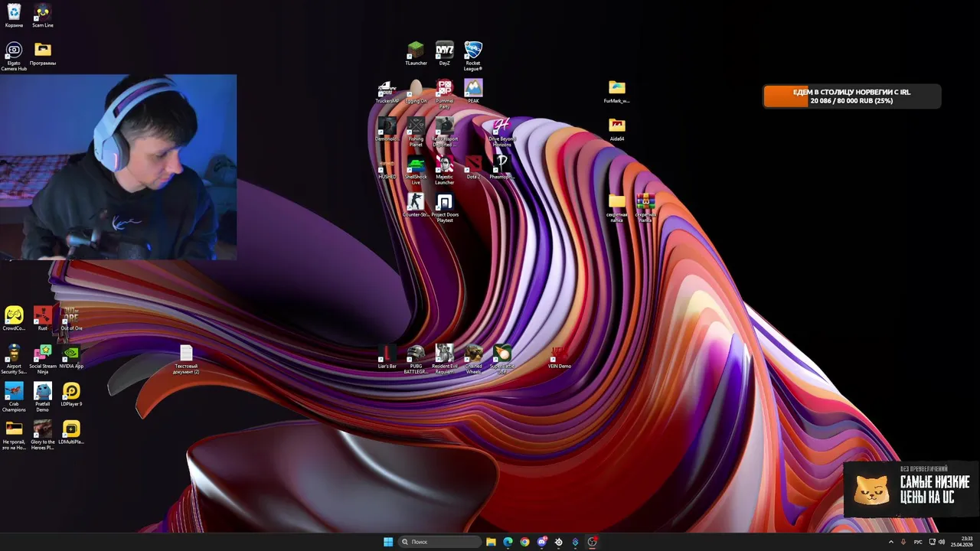Open the Windows Start menu

pyautogui.click(x=388, y=542)
